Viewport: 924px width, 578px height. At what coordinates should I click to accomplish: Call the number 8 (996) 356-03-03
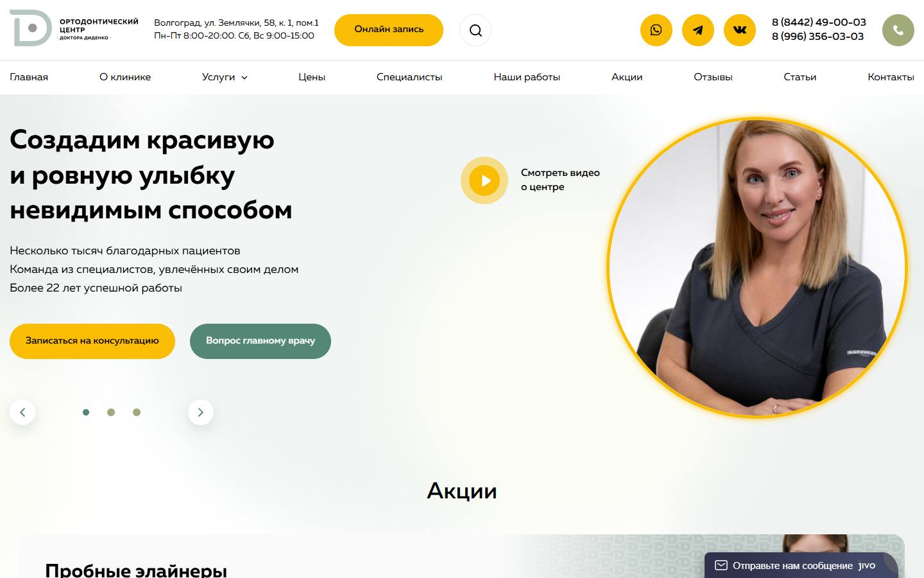[817, 37]
